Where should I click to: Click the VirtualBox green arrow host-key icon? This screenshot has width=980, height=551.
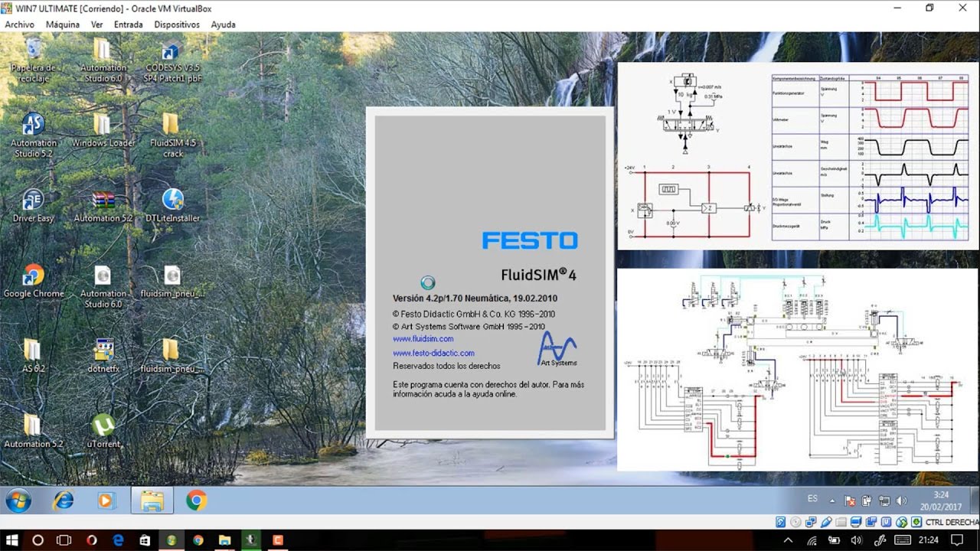[x=916, y=522]
